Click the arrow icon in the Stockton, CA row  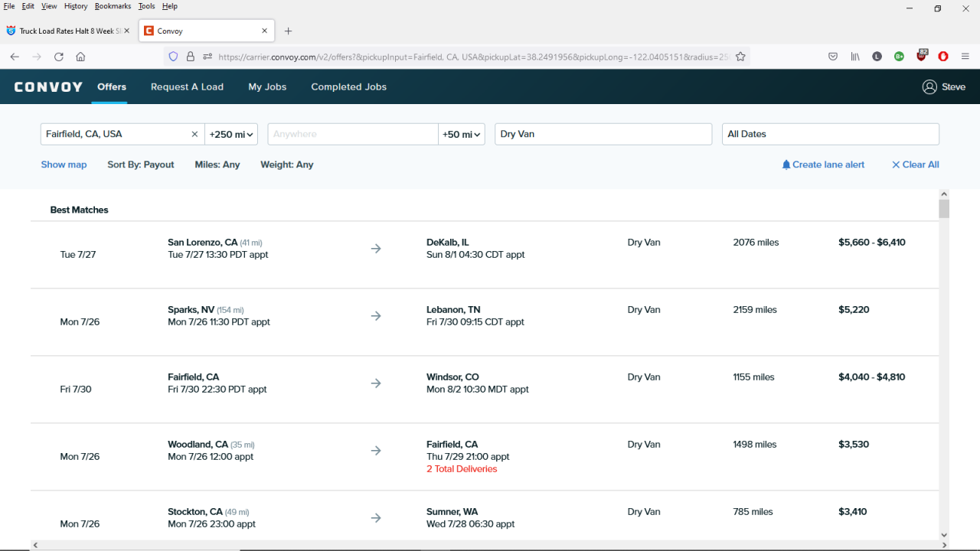(376, 518)
